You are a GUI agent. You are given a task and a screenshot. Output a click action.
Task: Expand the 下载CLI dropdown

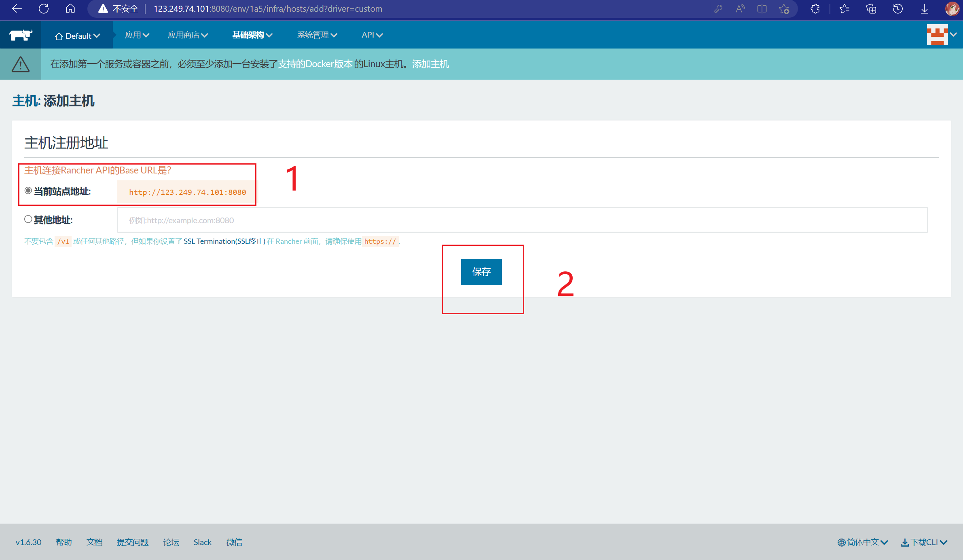click(x=924, y=542)
